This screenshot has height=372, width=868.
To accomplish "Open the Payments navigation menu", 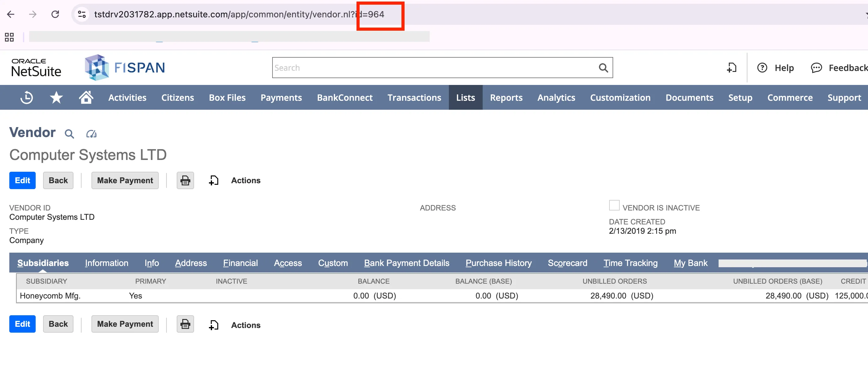I will 281,97.
